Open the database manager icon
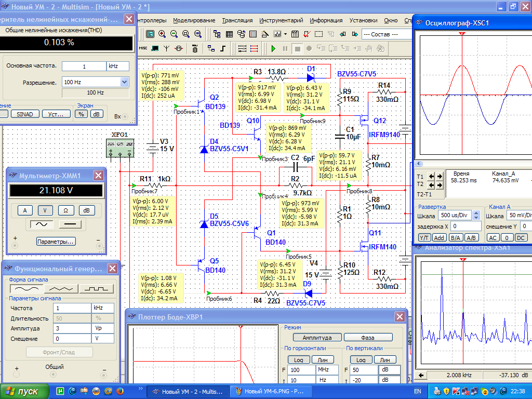 (x=241, y=34)
